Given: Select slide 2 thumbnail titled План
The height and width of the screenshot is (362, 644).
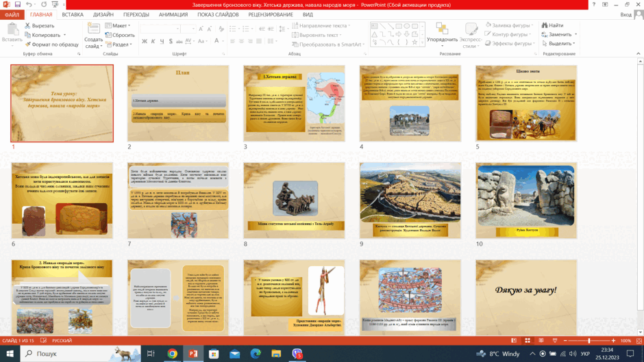Looking at the screenshot, I should (178, 103).
